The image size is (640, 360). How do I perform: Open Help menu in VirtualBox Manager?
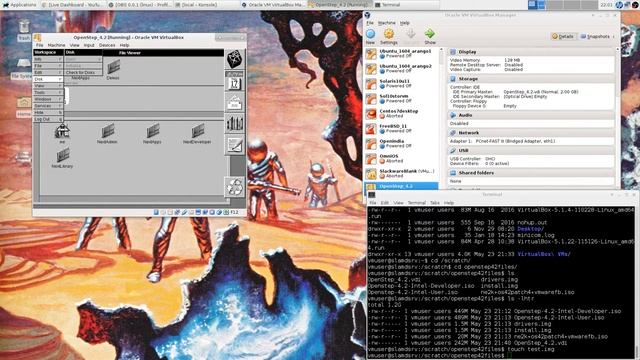coord(404,23)
